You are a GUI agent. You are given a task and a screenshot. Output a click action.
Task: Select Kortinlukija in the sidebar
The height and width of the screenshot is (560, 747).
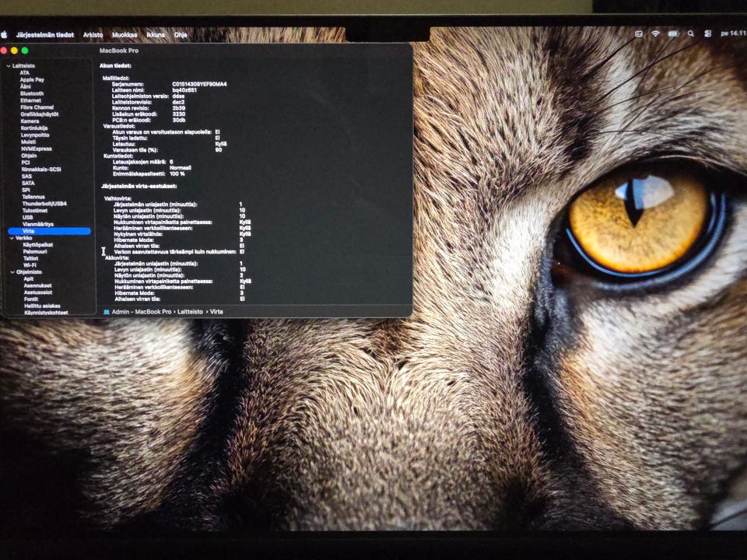(x=34, y=128)
